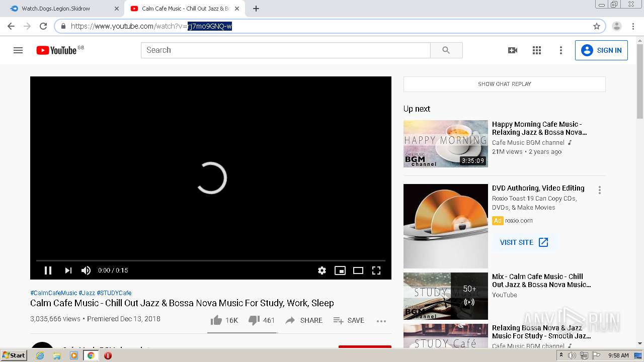Image resolution: width=644 pixels, height=362 pixels.
Task: Click the search magnifier button
Action: click(x=446, y=50)
